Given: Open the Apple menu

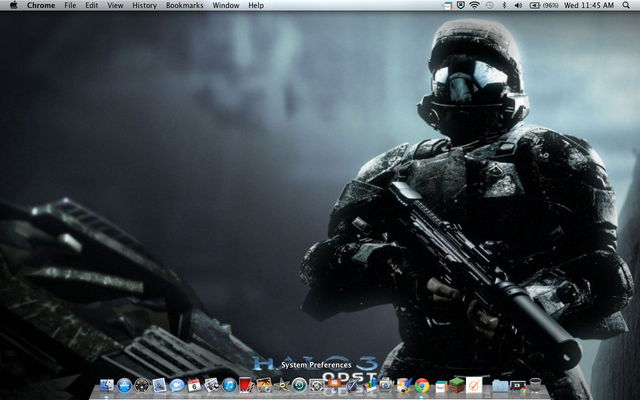Looking at the screenshot, I should click(x=13, y=5).
